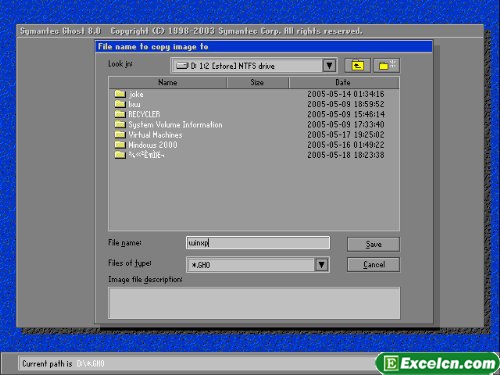Image resolution: width=500 pixels, height=375 pixels.
Task: Click the create new folder icon
Action: [387, 65]
